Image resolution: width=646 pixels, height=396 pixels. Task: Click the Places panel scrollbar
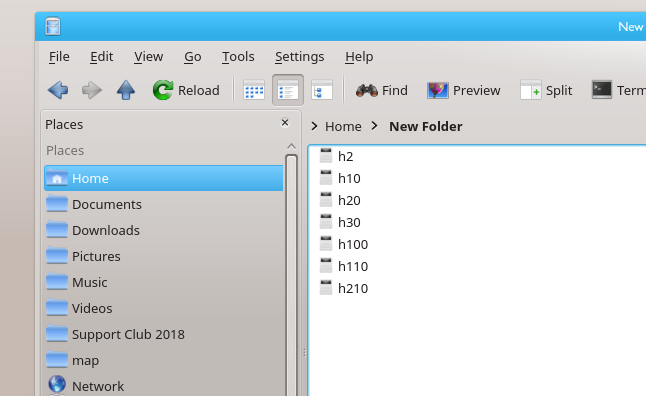point(291,275)
